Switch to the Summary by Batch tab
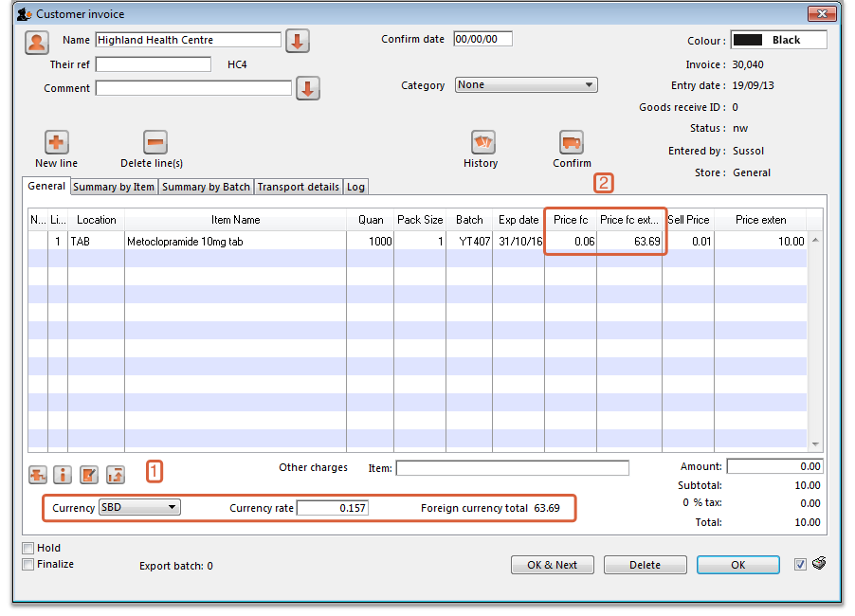This screenshot has width=855, height=616. (206, 187)
